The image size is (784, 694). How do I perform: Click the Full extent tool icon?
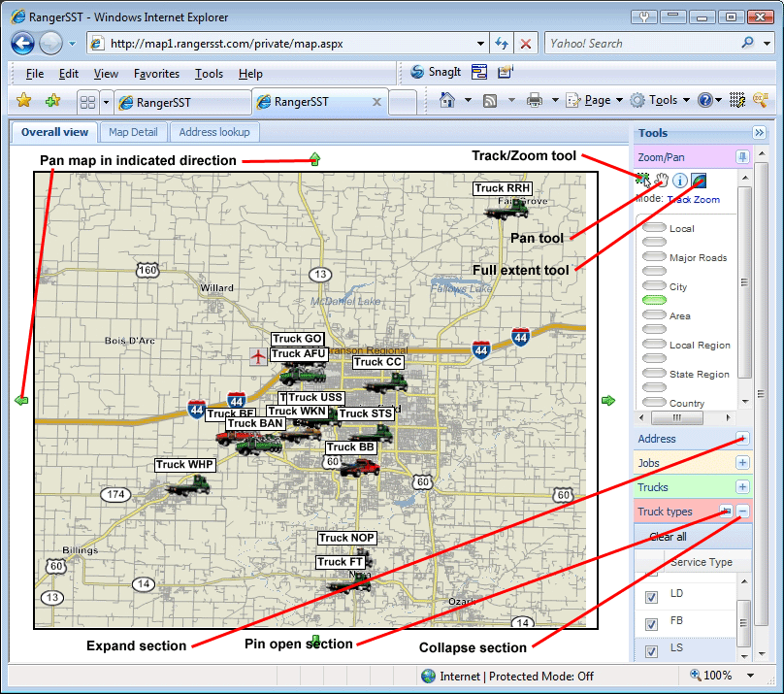point(699,180)
